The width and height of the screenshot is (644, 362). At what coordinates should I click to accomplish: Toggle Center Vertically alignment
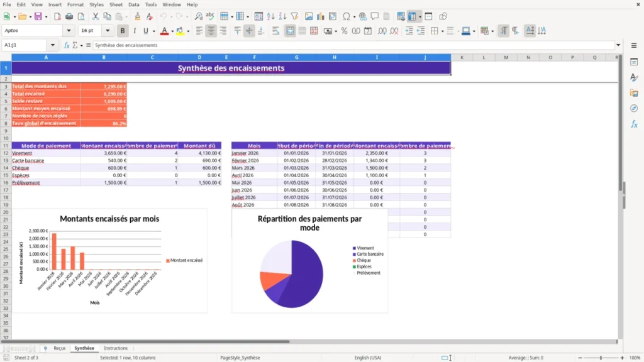249,31
